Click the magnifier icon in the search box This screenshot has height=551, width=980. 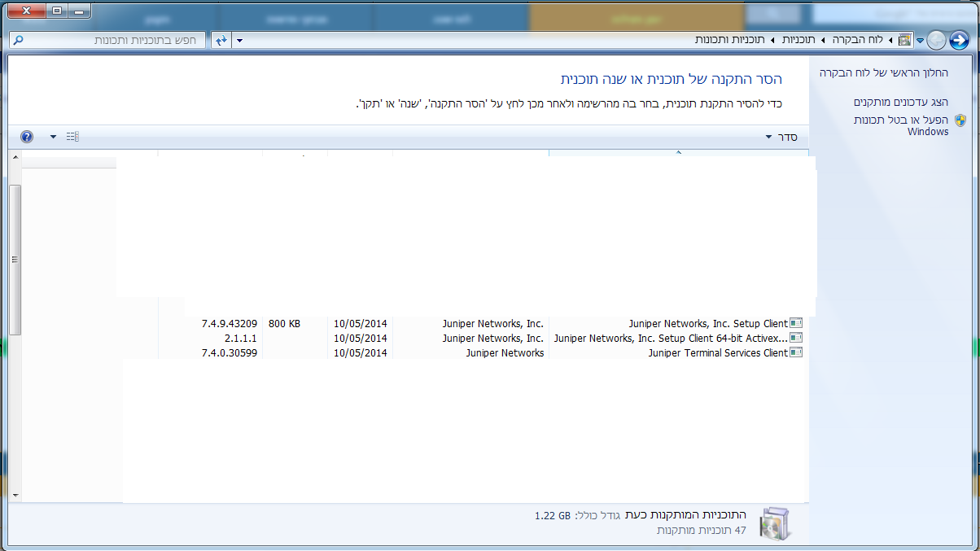coord(18,40)
